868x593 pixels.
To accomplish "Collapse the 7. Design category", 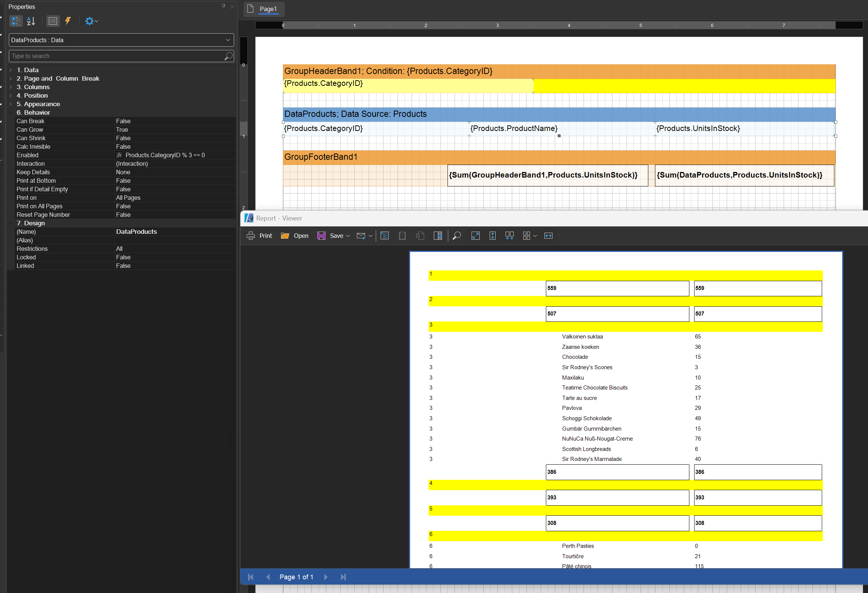I will point(11,223).
